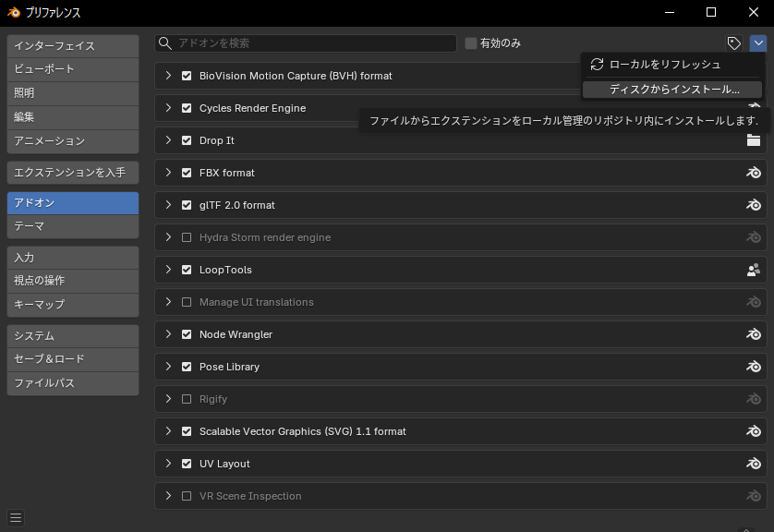Click the Blender logo icon on FBX format row
This screenshot has width=774, height=532.
click(x=754, y=173)
